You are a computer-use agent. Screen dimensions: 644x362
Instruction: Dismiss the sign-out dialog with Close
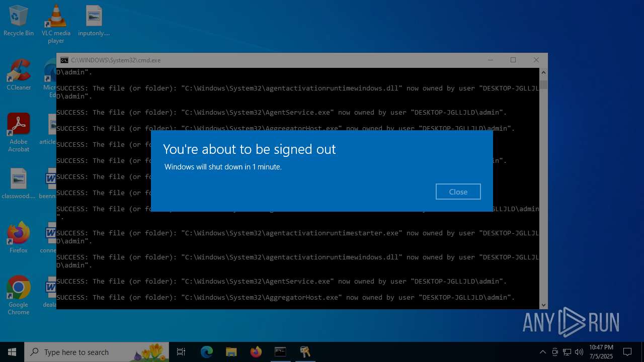[x=458, y=192]
